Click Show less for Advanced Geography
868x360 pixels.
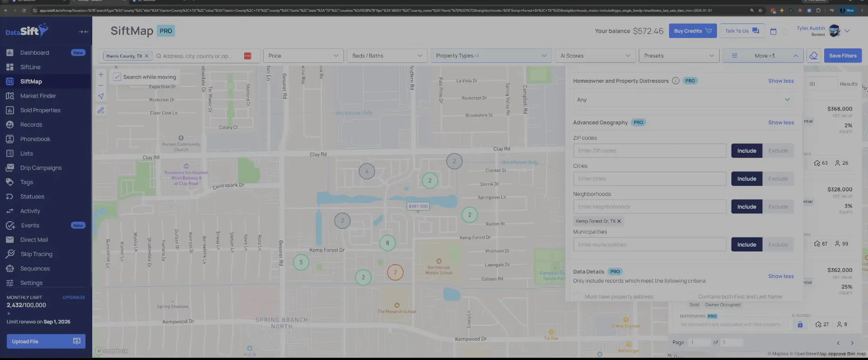[781, 123]
